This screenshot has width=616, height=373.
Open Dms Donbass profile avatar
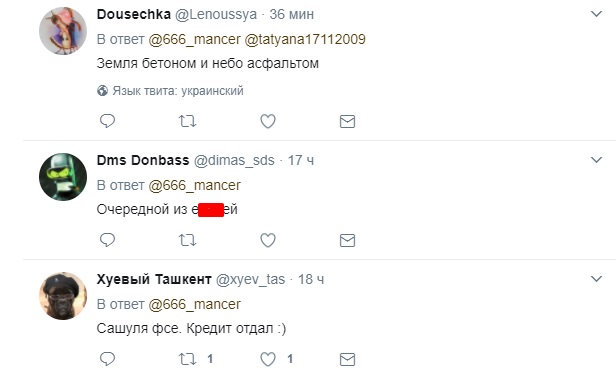tap(63, 177)
